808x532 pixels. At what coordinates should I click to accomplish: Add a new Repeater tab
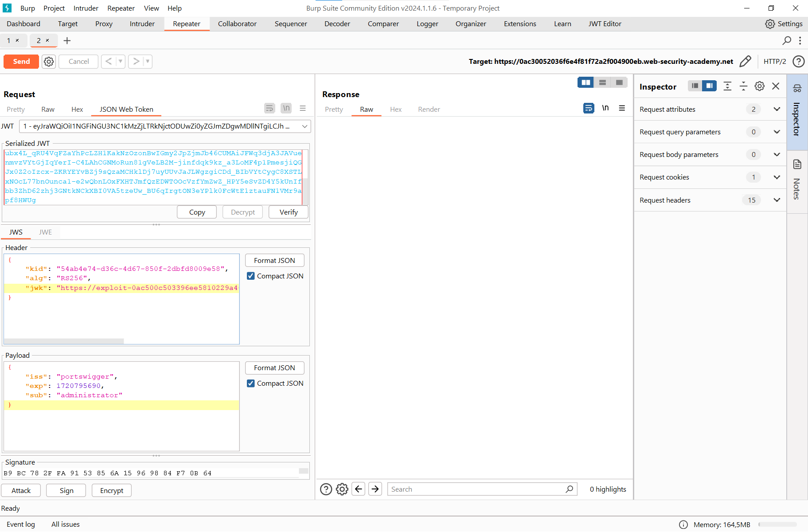(x=67, y=41)
